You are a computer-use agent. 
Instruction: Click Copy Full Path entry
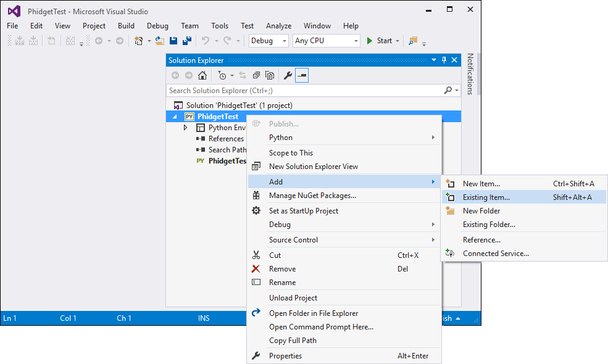[x=344, y=341]
